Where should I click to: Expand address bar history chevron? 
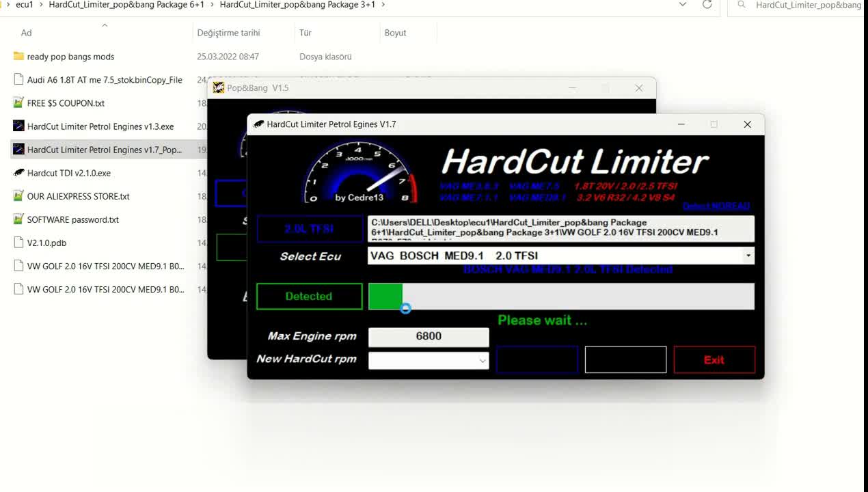pos(682,5)
